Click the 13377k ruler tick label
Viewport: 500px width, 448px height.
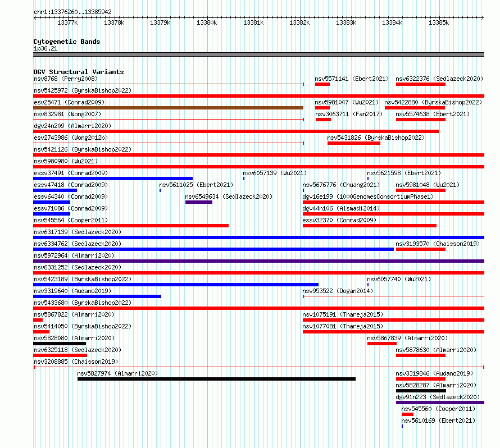coord(67,22)
